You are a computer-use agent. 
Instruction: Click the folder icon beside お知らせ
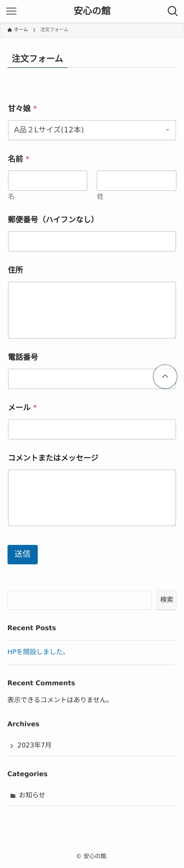click(13, 796)
